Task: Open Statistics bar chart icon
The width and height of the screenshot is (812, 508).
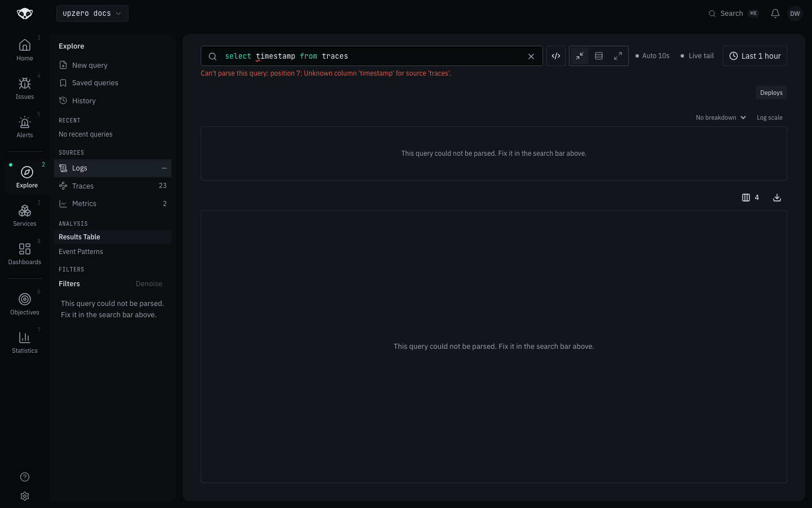Action: tap(25, 338)
